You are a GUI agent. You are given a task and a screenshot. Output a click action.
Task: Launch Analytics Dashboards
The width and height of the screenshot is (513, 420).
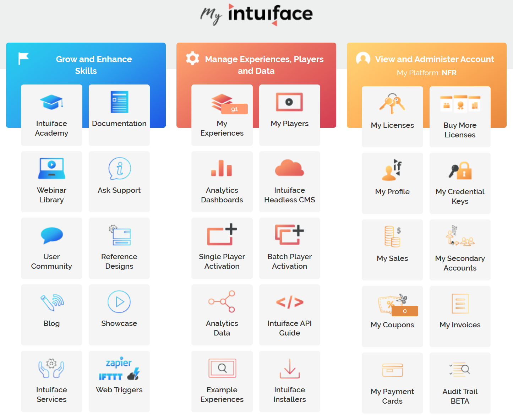(222, 181)
